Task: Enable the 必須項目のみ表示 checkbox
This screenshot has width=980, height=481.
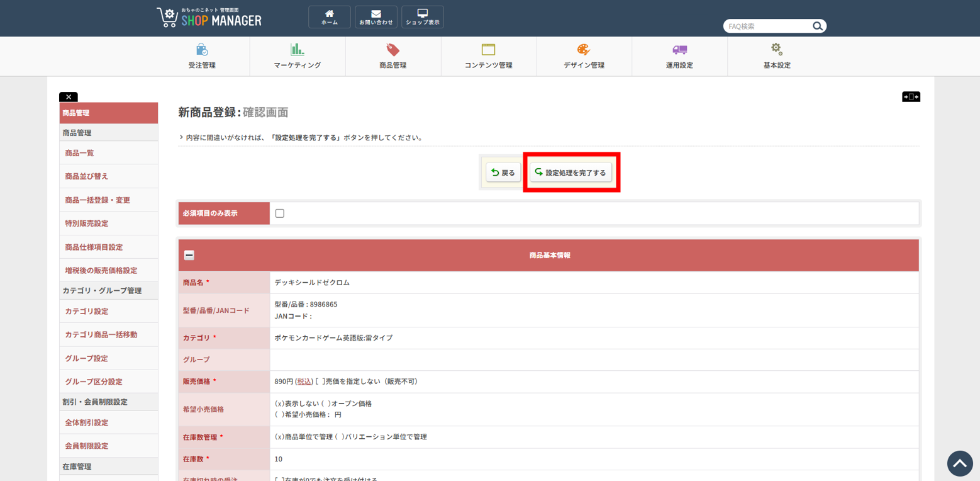Action: click(x=280, y=213)
